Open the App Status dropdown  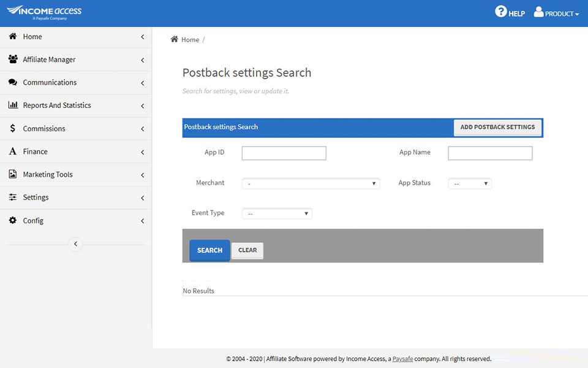click(470, 183)
